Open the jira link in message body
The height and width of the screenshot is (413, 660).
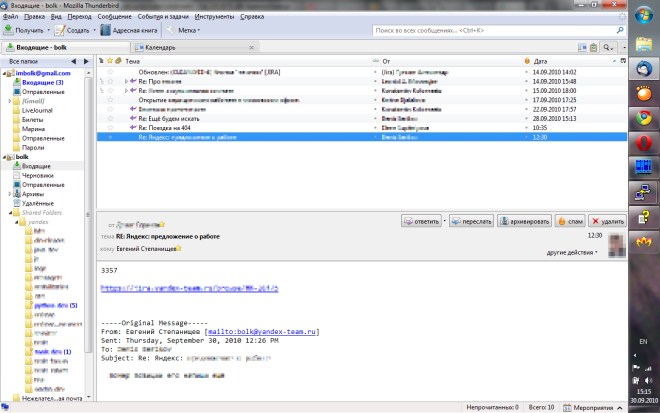pyautogui.click(x=189, y=288)
